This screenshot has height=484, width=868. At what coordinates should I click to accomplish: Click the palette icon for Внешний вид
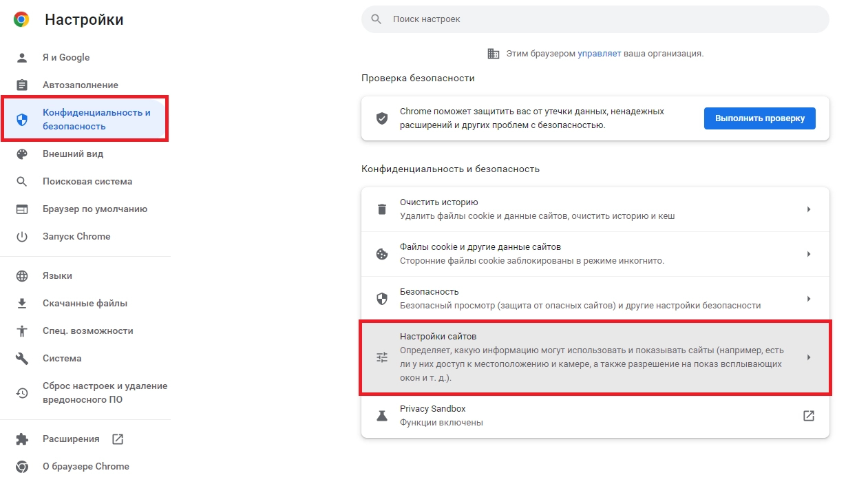[22, 154]
